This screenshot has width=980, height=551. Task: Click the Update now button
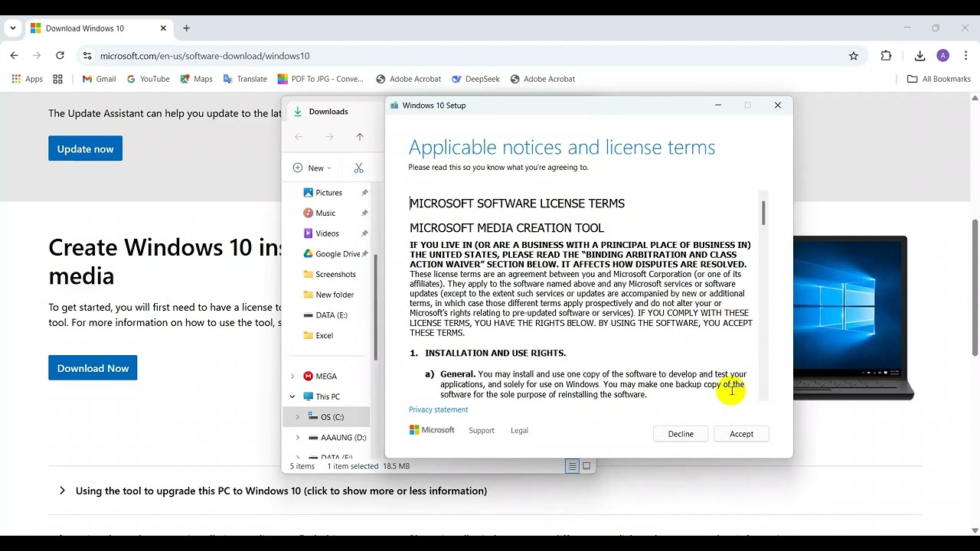point(85,148)
